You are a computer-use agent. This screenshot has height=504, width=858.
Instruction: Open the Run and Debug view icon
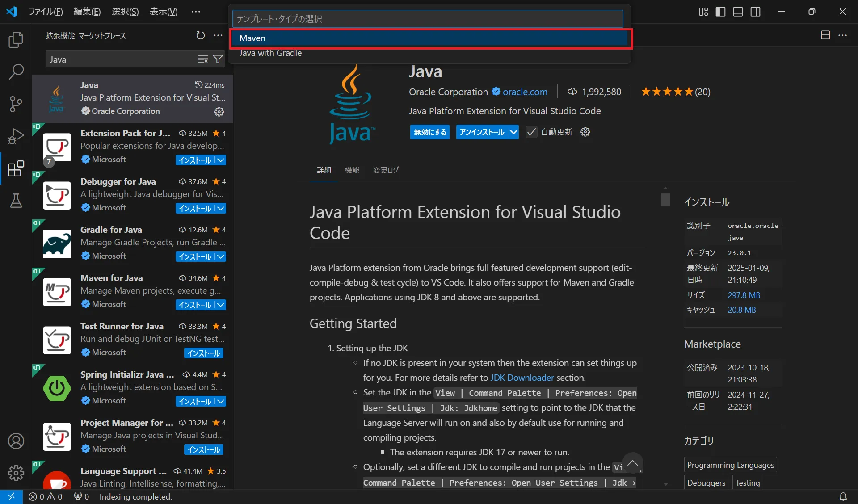point(16,136)
